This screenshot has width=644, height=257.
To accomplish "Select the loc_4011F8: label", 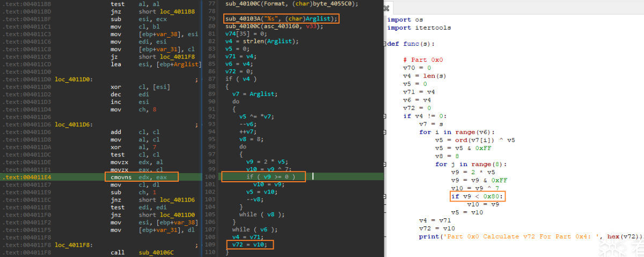I will click(x=74, y=244).
